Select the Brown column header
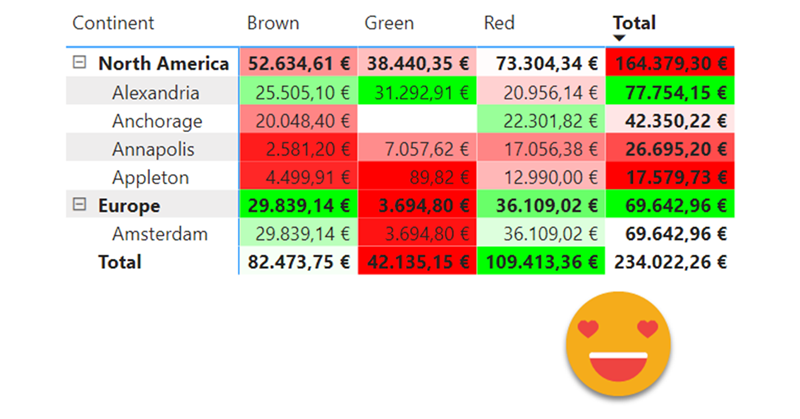Image resolution: width=800 pixels, height=419 pixels. click(273, 23)
